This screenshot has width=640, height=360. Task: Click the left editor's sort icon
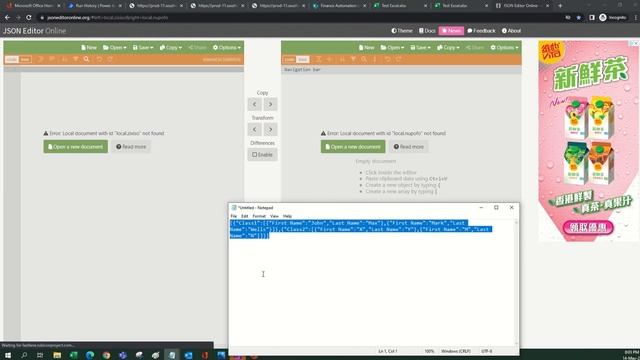[x=64, y=60]
